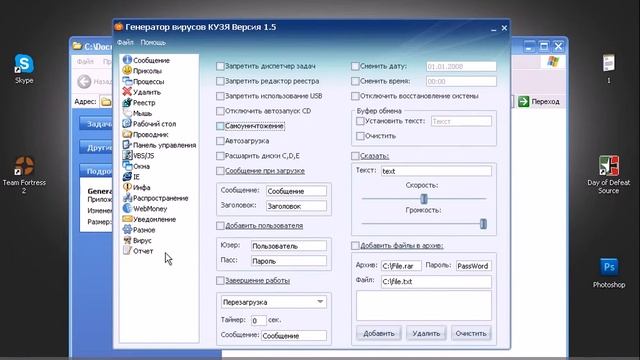Image resolution: width=640 pixels, height=360 pixels.
Task: Enable the Сказать checkbox
Action: click(x=355, y=156)
